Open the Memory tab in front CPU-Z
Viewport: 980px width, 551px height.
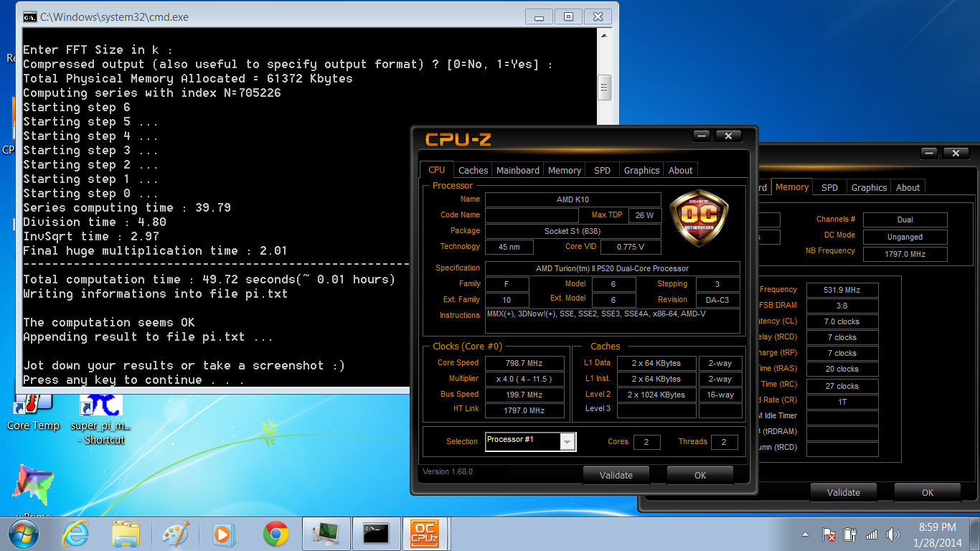pos(565,171)
